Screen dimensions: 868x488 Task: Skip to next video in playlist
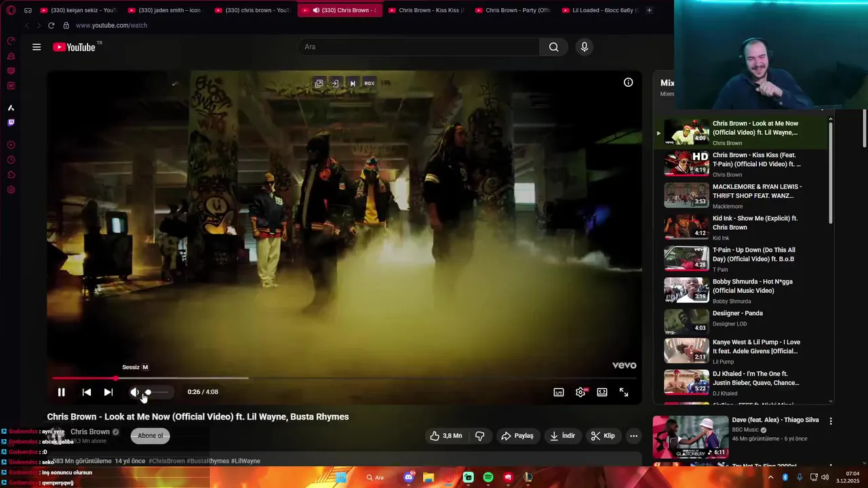click(108, 392)
